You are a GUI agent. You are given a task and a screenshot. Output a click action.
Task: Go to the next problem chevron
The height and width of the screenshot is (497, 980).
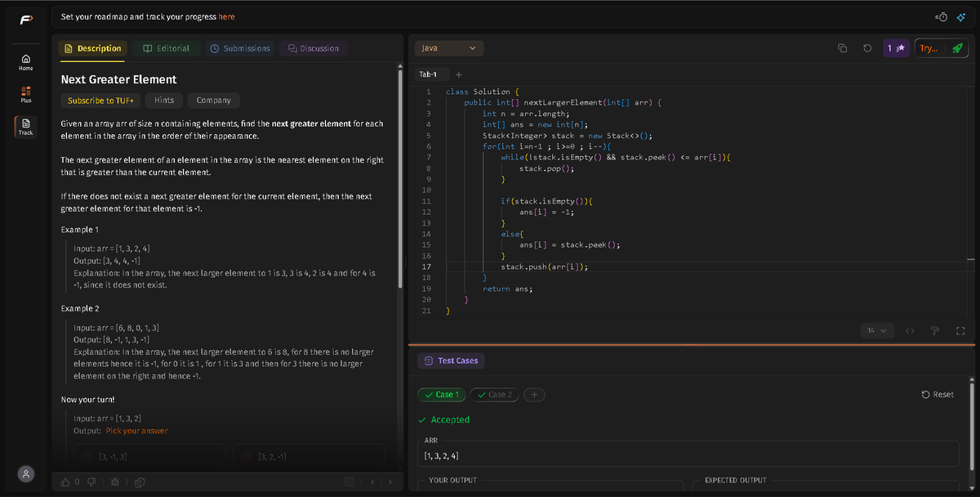tap(389, 481)
